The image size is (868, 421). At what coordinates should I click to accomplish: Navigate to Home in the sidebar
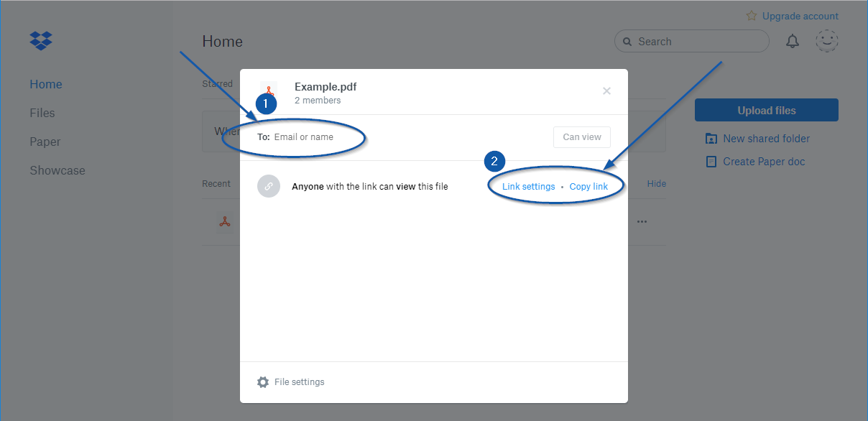click(46, 84)
